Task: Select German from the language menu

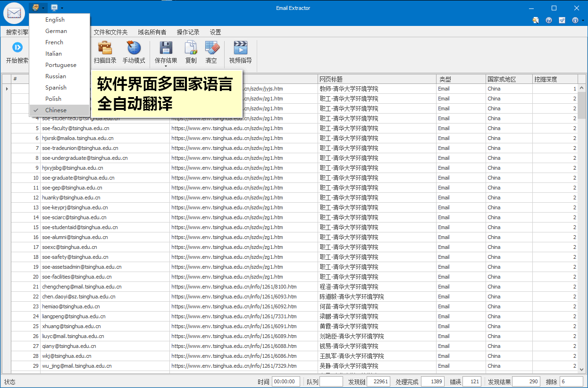Action: click(59, 31)
